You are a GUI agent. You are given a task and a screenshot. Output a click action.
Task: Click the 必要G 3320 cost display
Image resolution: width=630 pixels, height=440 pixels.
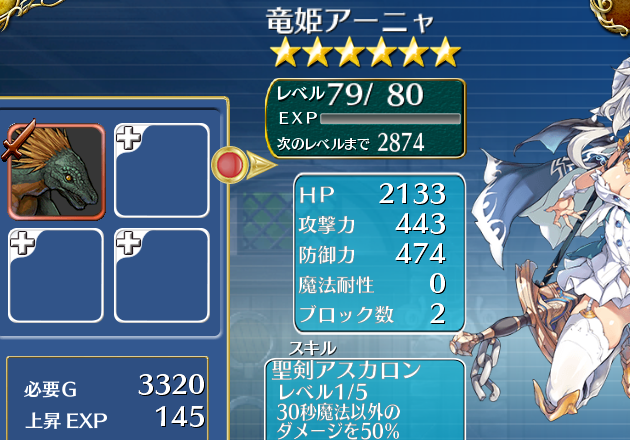[x=114, y=386]
